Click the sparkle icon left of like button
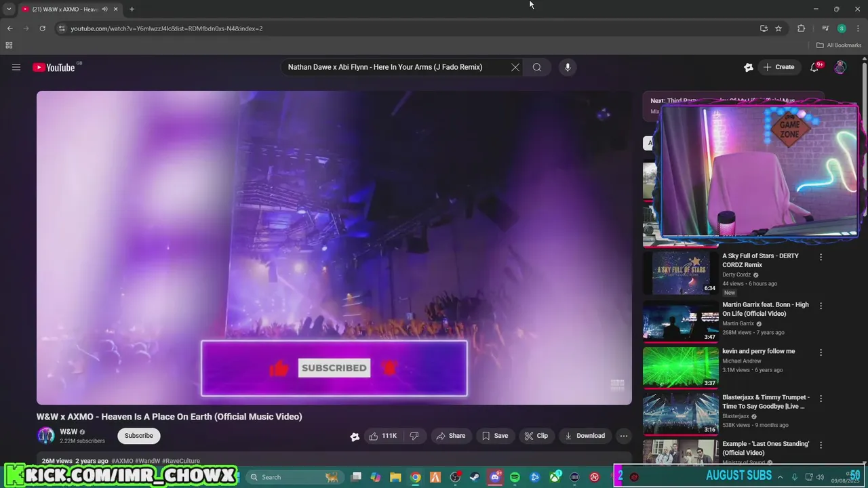The image size is (868, 488). click(355, 436)
